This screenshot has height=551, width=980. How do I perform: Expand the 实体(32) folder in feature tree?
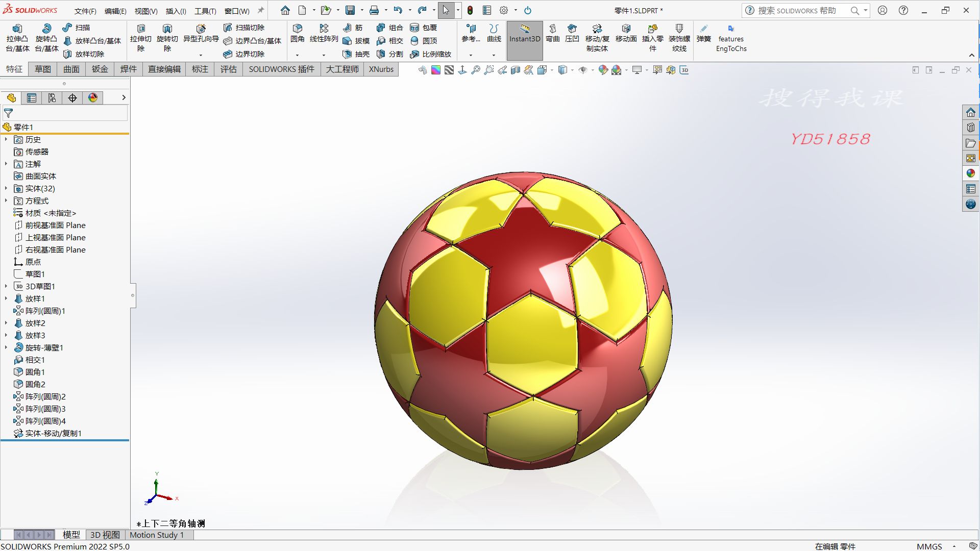(x=6, y=188)
